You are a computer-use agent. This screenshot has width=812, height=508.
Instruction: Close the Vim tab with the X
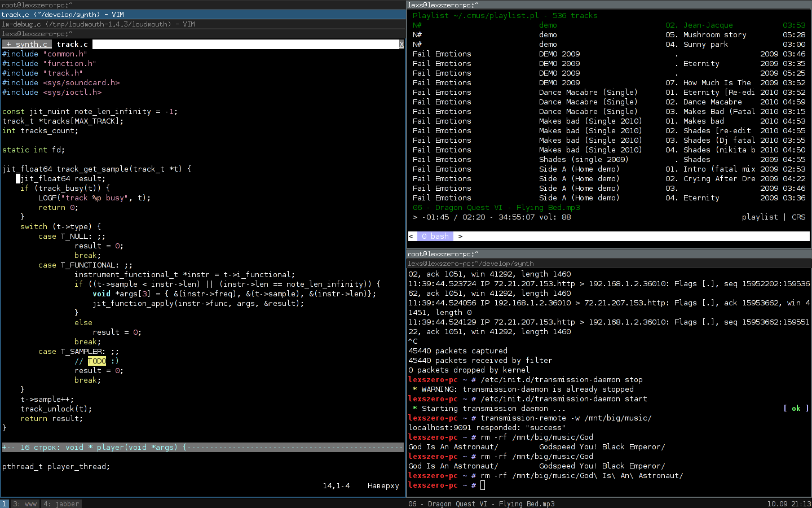pyautogui.click(x=401, y=44)
